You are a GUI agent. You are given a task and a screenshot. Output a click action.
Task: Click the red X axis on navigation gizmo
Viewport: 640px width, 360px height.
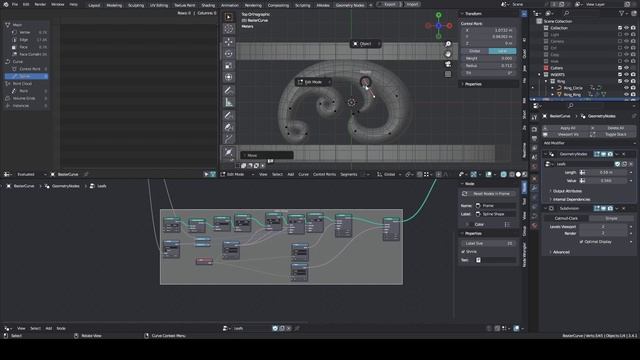(x=449, y=26)
